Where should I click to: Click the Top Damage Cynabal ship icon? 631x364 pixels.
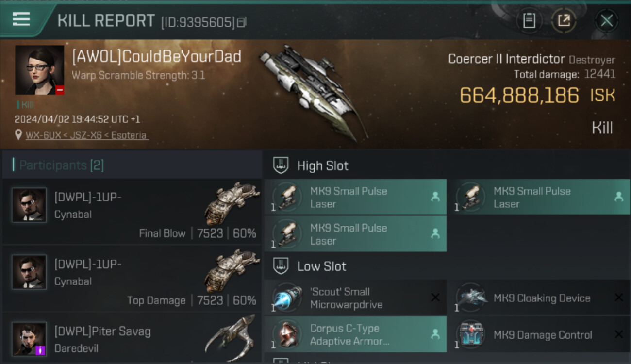pos(232,271)
